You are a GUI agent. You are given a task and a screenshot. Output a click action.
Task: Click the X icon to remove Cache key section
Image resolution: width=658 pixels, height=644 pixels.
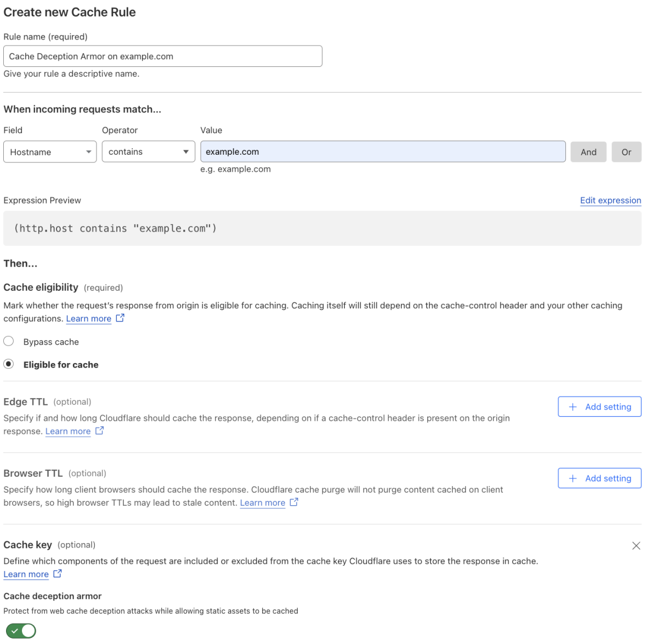(x=636, y=545)
